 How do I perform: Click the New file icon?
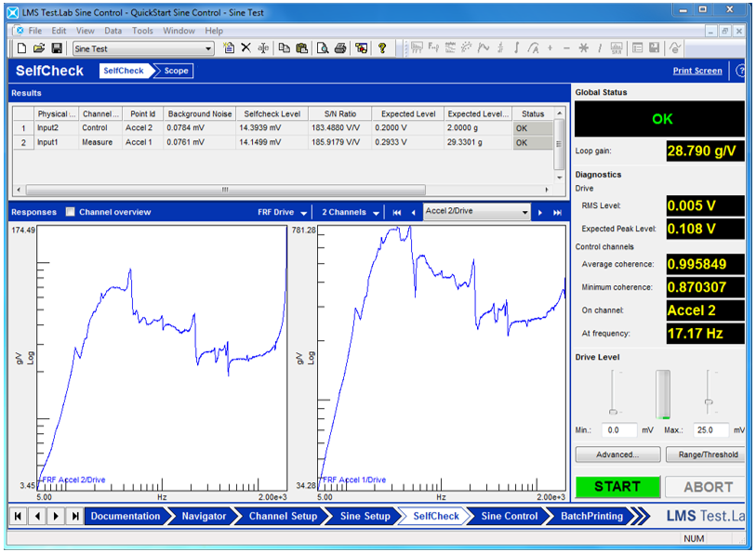pyautogui.click(x=21, y=48)
